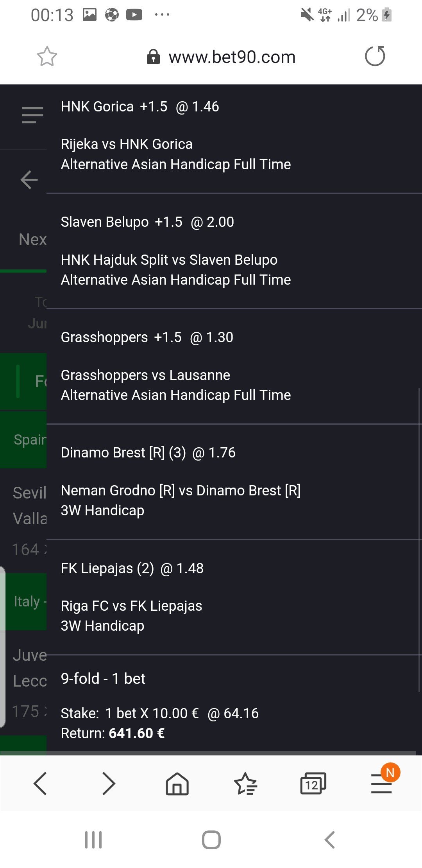Reload the bet90 page

point(375,56)
